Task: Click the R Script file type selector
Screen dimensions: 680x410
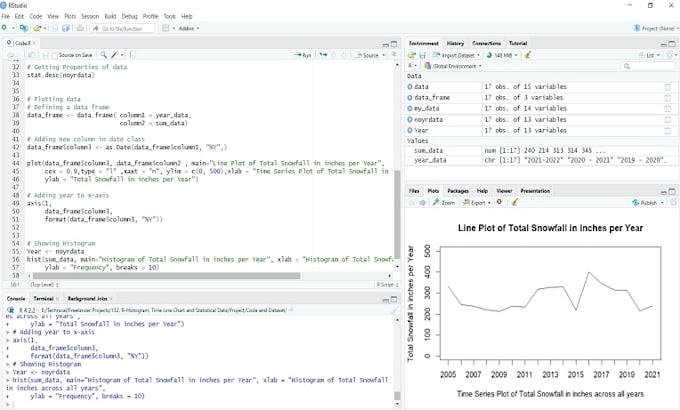Action: (x=387, y=285)
